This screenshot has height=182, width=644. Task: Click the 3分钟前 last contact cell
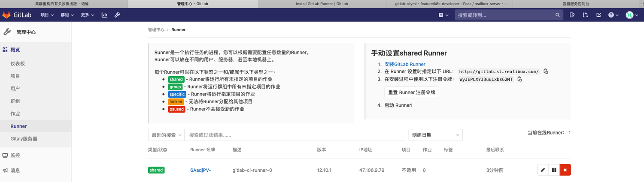[x=495, y=170]
